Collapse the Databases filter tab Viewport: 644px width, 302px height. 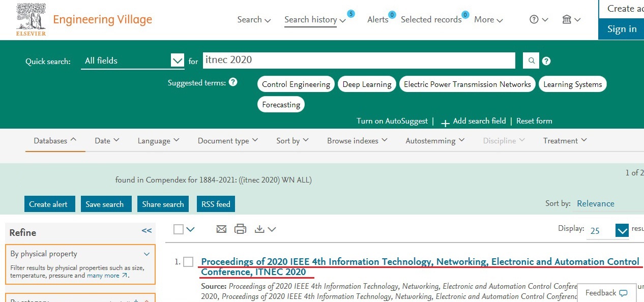point(55,141)
